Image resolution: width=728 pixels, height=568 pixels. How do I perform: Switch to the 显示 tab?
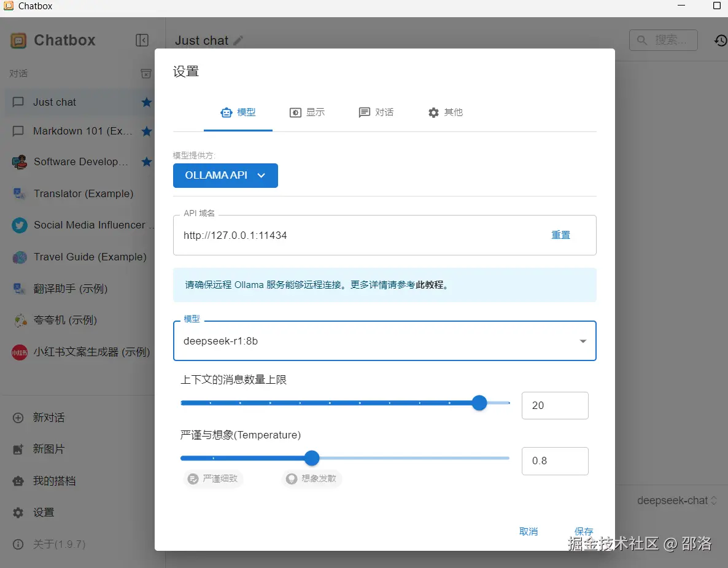307,112
